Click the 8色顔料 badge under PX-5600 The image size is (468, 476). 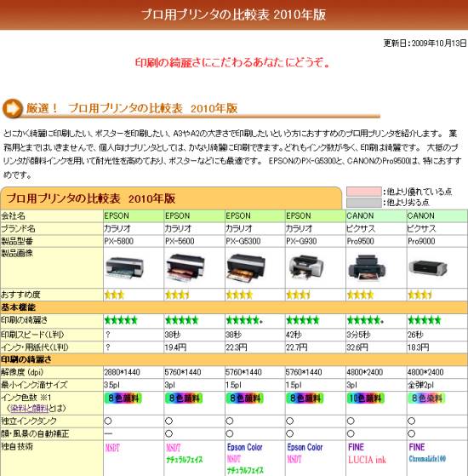coord(184,399)
